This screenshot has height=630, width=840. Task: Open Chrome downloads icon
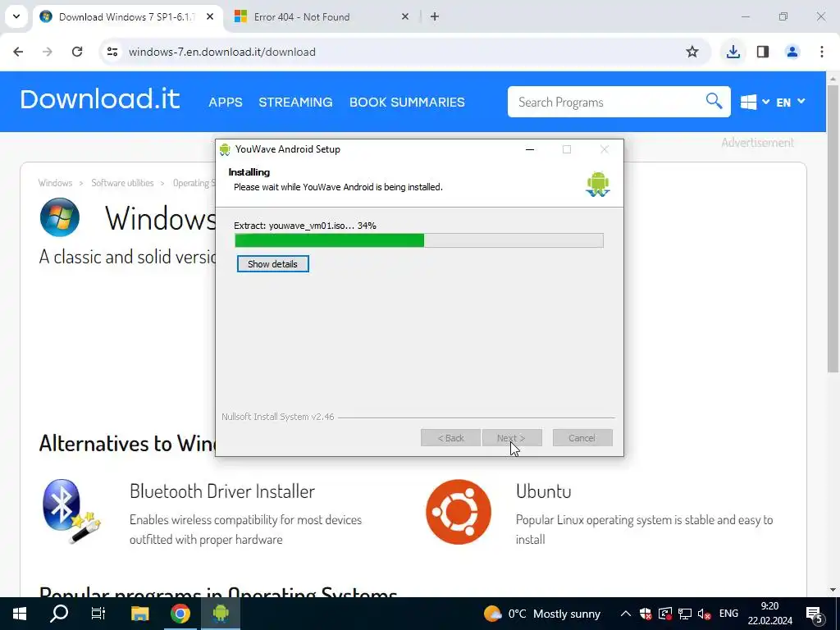point(733,52)
